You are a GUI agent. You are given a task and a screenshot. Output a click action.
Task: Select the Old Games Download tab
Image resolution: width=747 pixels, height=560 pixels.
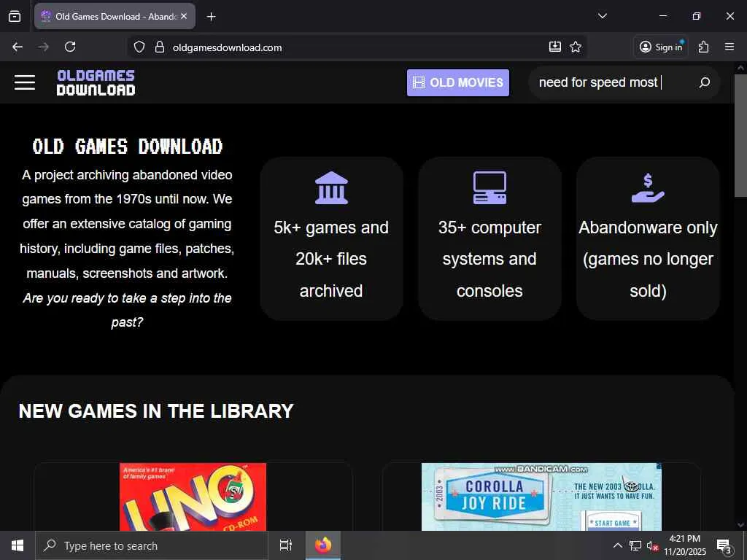115,16
